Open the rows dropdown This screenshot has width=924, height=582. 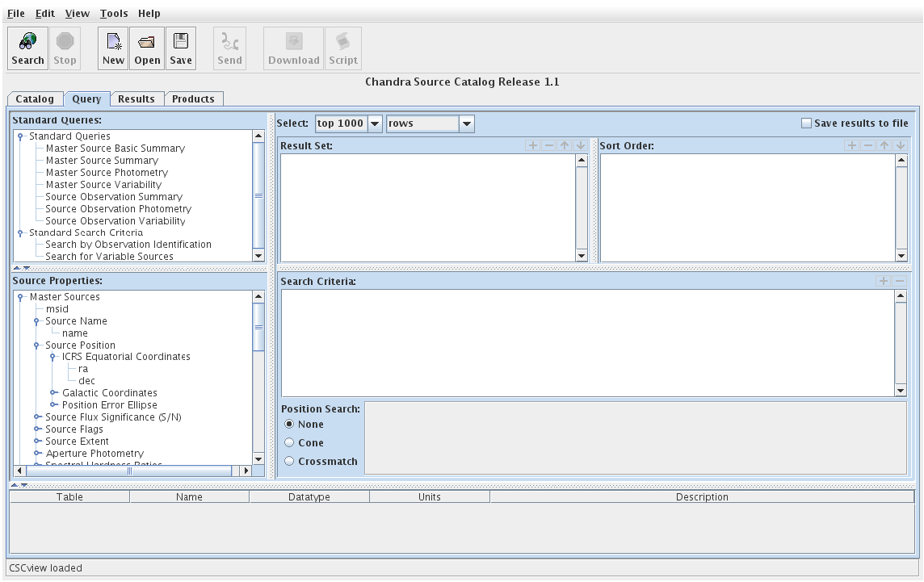pos(430,124)
